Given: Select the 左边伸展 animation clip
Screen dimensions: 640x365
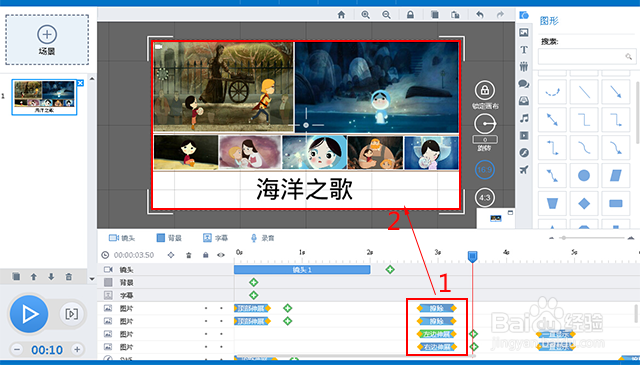Looking at the screenshot, I should tap(436, 334).
